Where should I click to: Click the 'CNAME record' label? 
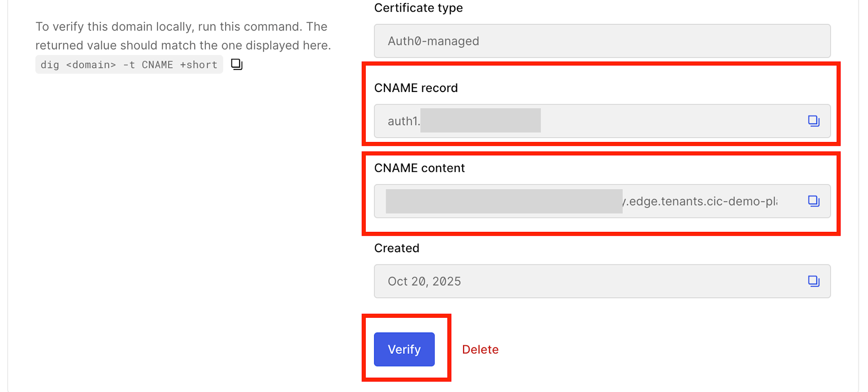coord(416,88)
